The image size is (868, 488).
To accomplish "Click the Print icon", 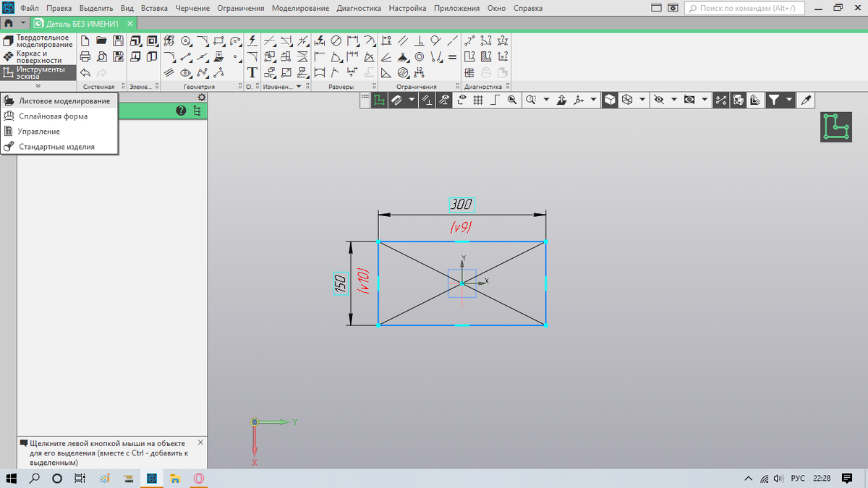I will [x=85, y=56].
